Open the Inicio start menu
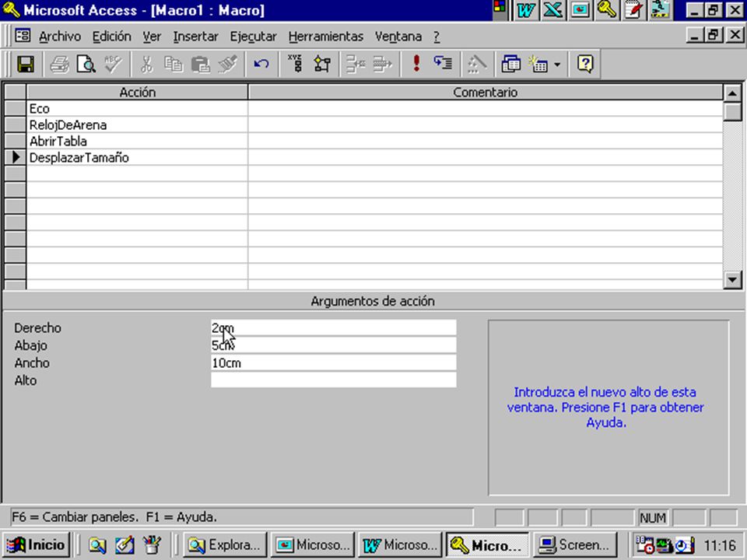The height and width of the screenshot is (560, 747). (x=37, y=544)
